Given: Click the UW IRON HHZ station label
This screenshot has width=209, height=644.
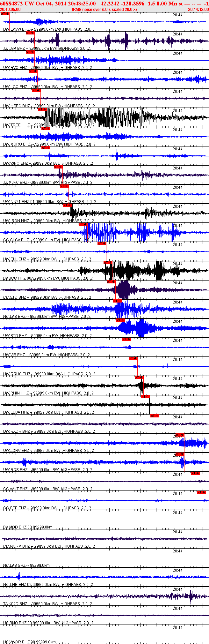Looking at the screenshot, I should pyautogui.click(x=48, y=221).
